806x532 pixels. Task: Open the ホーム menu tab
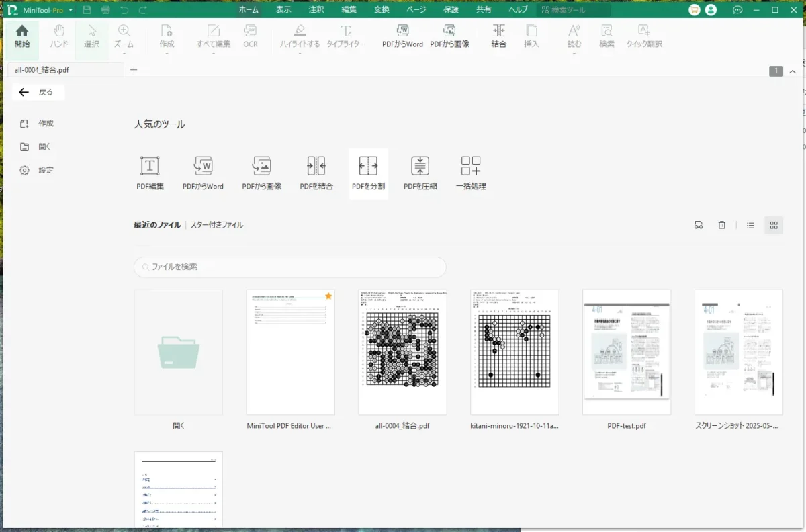pos(249,10)
